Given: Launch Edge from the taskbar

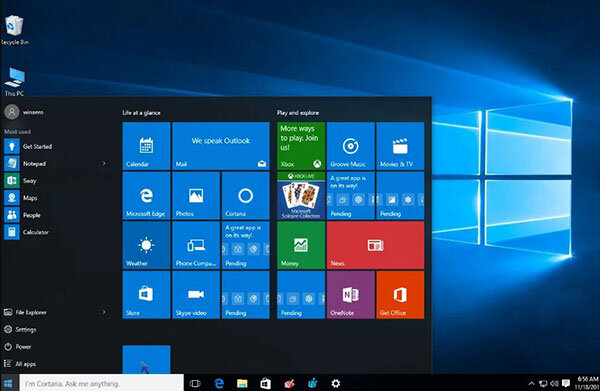Looking at the screenshot, I should pos(219,383).
